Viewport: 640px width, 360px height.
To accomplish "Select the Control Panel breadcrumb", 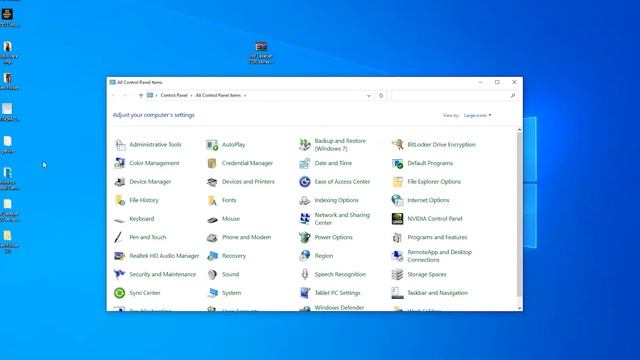I will pyautogui.click(x=174, y=95).
